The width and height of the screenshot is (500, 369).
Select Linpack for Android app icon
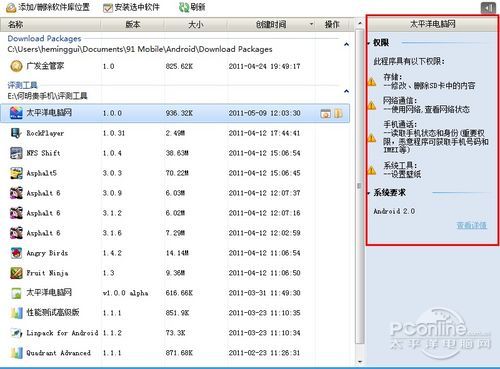click(16, 333)
